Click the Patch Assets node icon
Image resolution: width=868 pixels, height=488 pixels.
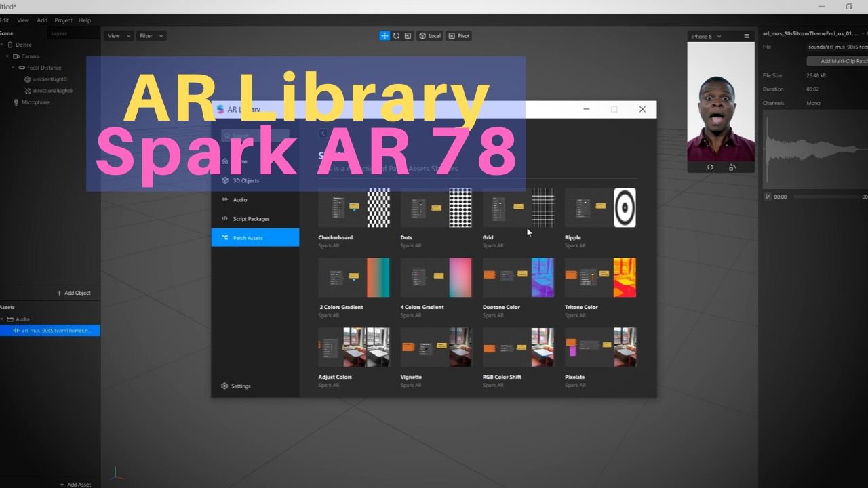click(x=225, y=238)
